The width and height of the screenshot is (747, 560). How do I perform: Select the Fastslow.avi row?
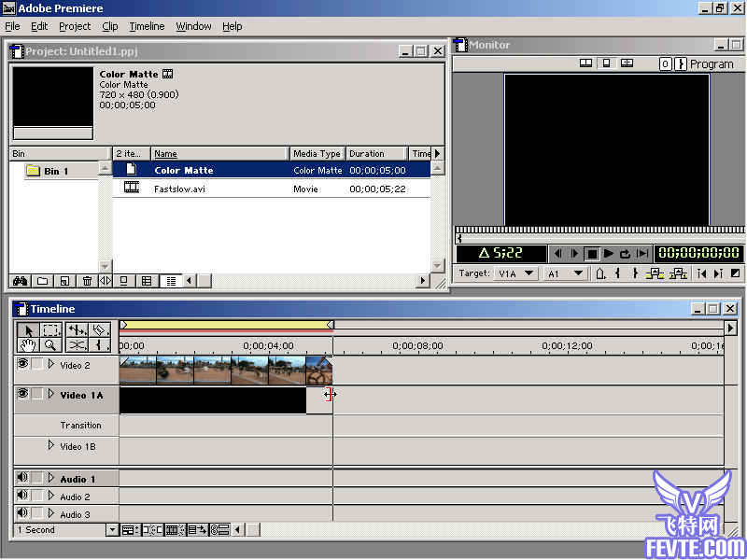click(x=272, y=189)
